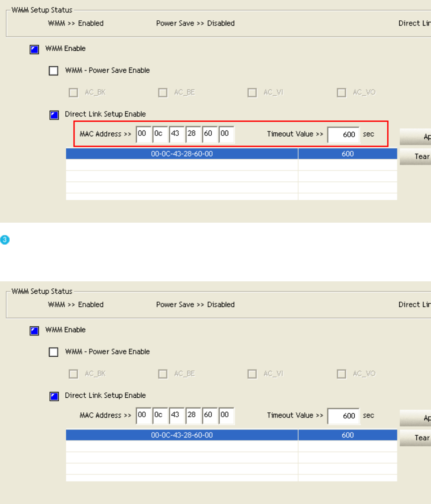Check AC_VO option in lower panel

click(341, 374)
